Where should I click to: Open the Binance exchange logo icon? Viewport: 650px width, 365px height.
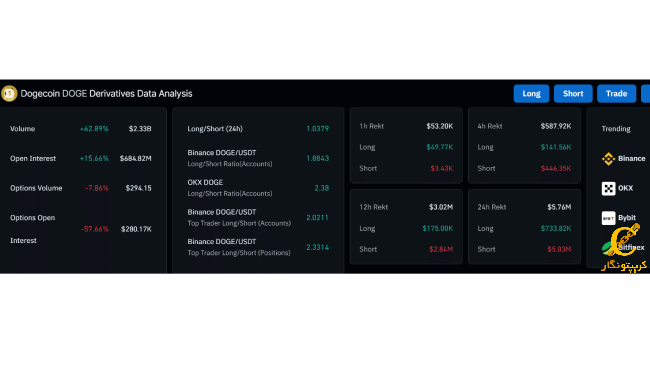(x=608, y=158)
